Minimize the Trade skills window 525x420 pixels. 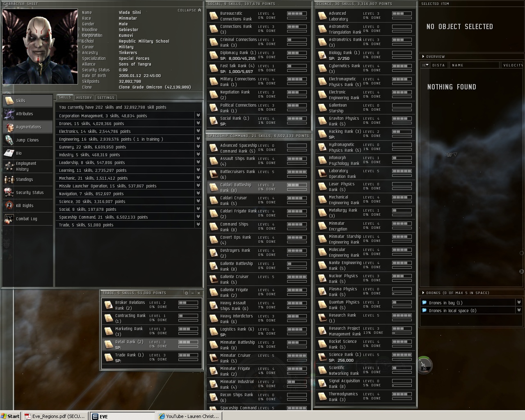(193, 293)
